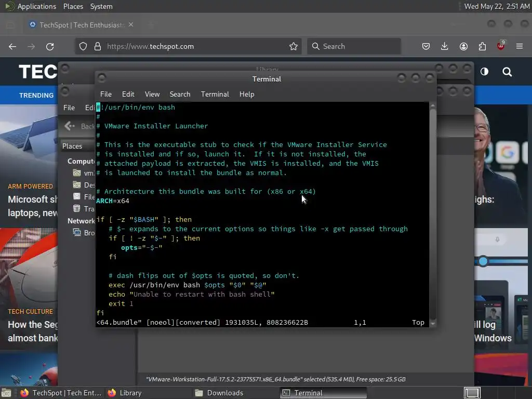
Task: Click the Firefox search box
Action: [354, 46]
